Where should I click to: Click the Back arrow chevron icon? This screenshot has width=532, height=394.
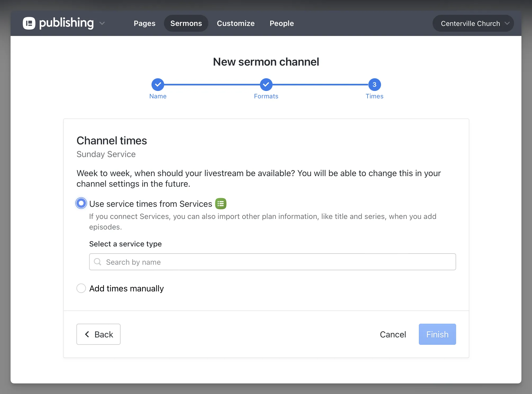(87, 334)
